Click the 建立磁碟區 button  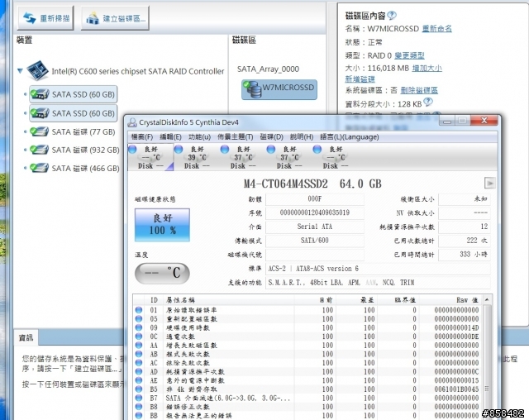point(115,18)
